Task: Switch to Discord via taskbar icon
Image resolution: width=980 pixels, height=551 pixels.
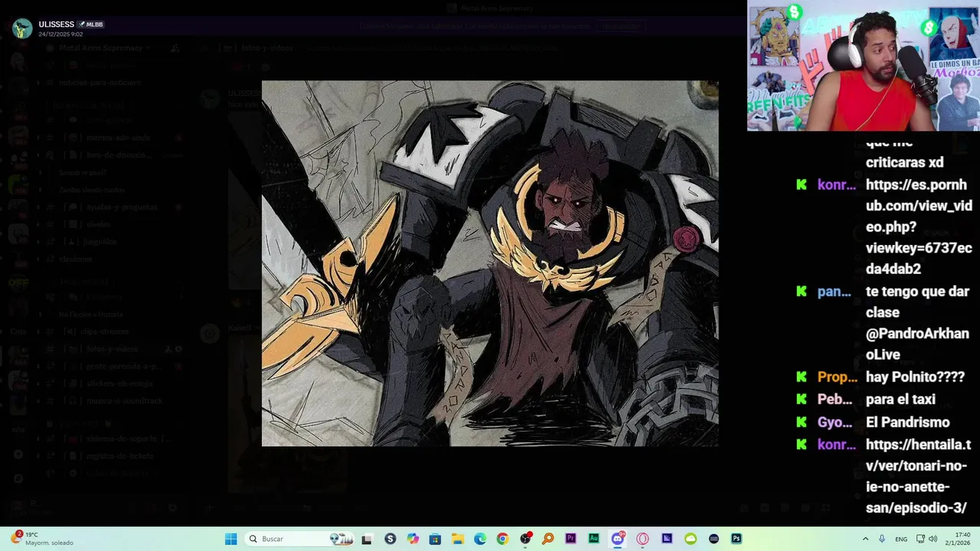Action: click(x=618, y=539)
